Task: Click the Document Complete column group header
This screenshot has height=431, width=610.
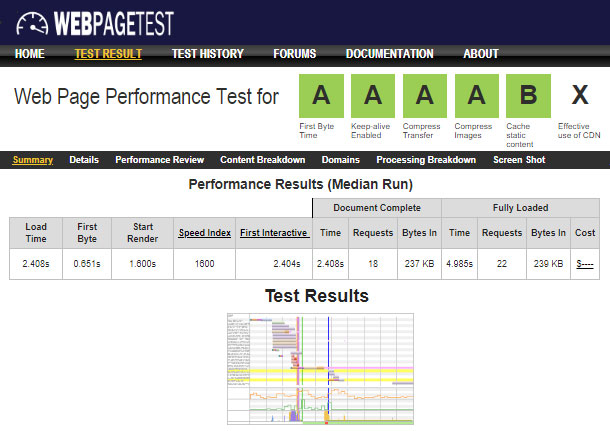Action: [377, 208]
